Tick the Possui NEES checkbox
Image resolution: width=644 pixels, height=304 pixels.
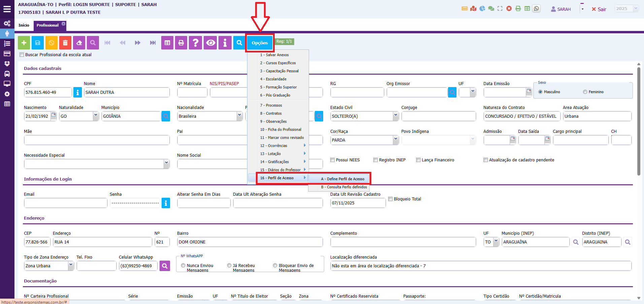pyautogui.click(x=333, y=160)
